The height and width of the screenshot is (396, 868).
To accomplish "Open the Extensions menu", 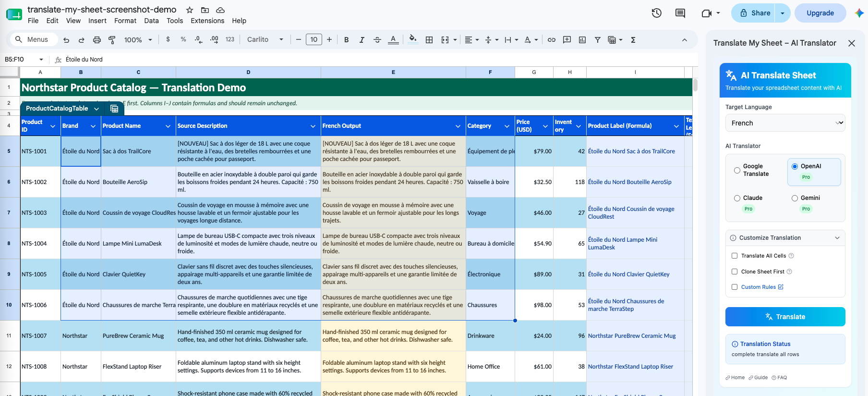I will (x=207, y=21).
